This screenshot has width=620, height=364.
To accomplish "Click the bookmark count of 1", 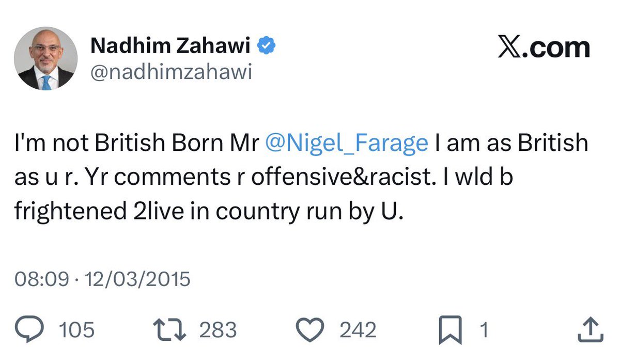I will 484,329.
